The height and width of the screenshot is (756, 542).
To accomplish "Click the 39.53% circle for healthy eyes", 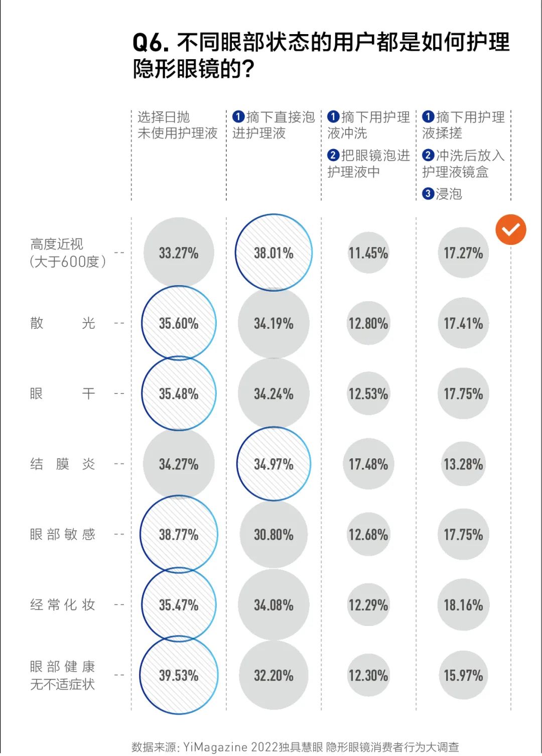I will pyautogui.click(x=179, y=675).
